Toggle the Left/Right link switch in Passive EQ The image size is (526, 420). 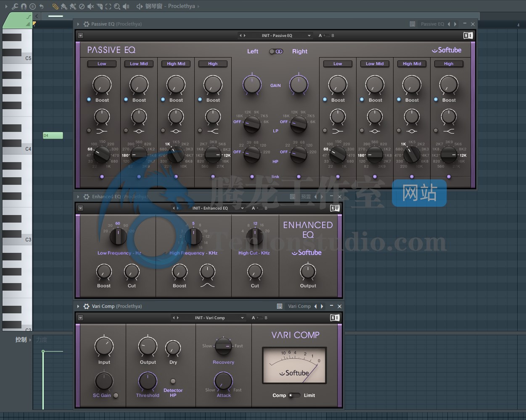tap(276, 51)
